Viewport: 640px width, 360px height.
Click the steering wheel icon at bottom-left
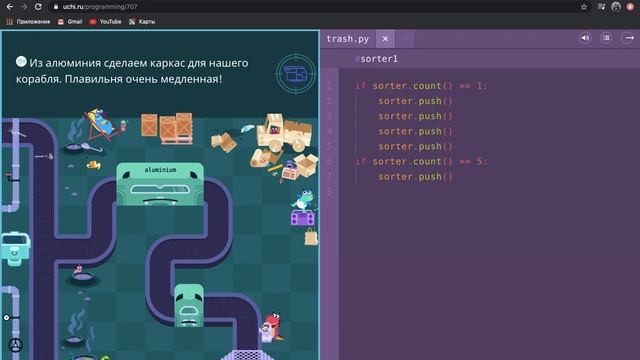click(x=16, y=345)
